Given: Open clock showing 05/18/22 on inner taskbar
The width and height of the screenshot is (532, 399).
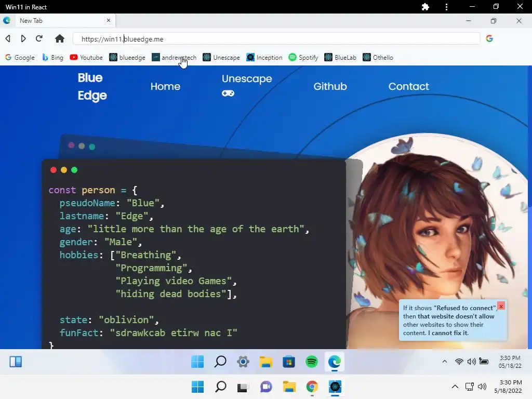Looking at the screenshot, I should 510,362.
